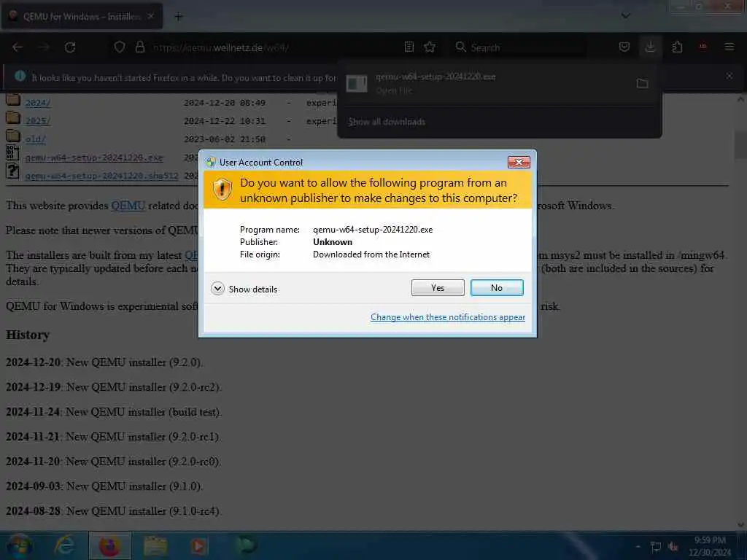Select the QEMU for Windows tab

[82, 16]
